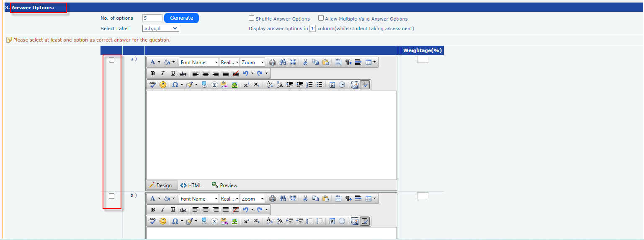Image resolution: width=644 pixels, height=240 pixels.
Task: Open the Select Label dropdown
Action: pos(161,29)
